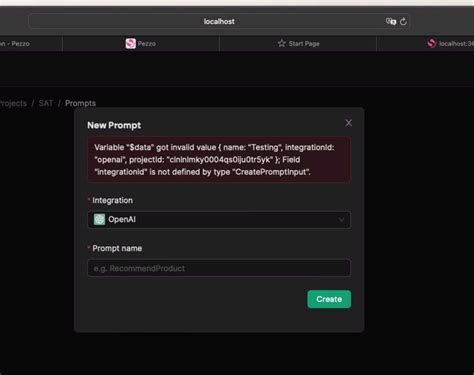Open the SAT breadcrumb link
The height and width of the screenshot is (375, 474).
point(46,103)
